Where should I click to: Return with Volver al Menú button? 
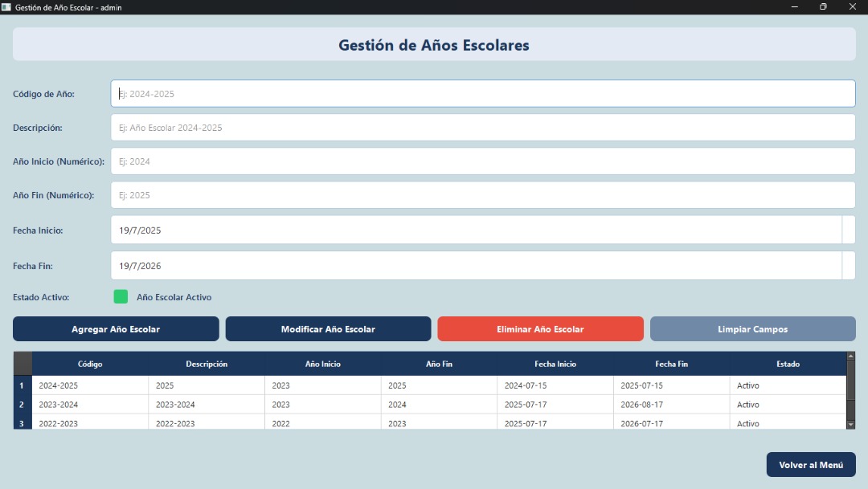(810, 465)
